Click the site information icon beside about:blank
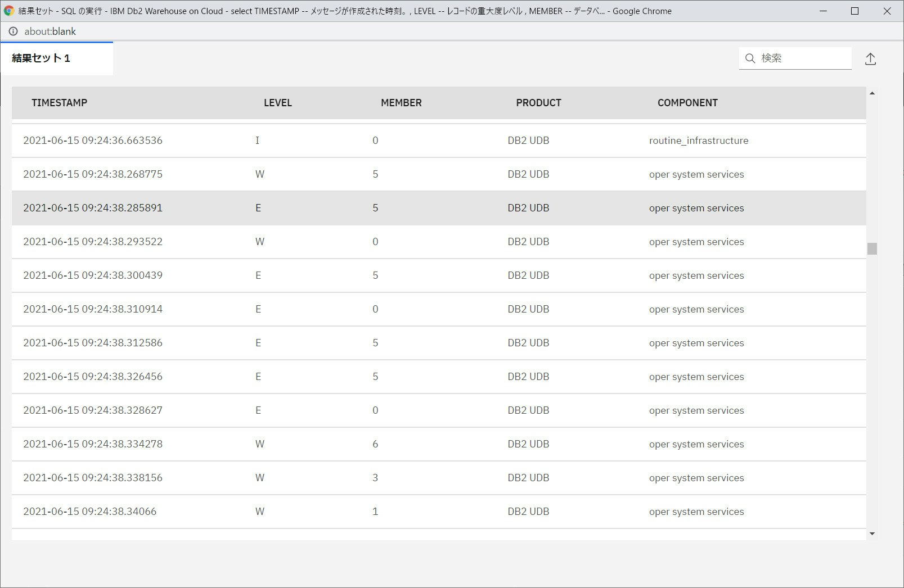This screenshot has height=588, width=904. tap(13, 31)
